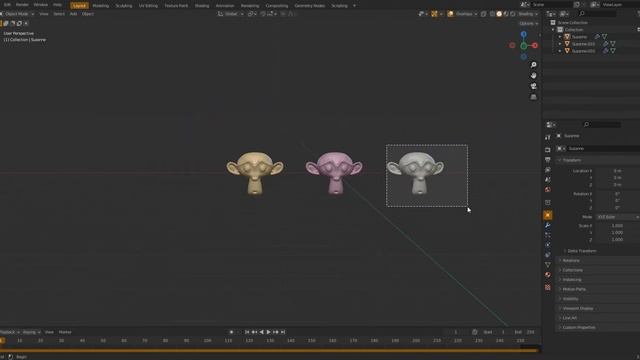Open the Object properties tab (orange square)
Screen dimensions: 640x360
pos(548,215)
